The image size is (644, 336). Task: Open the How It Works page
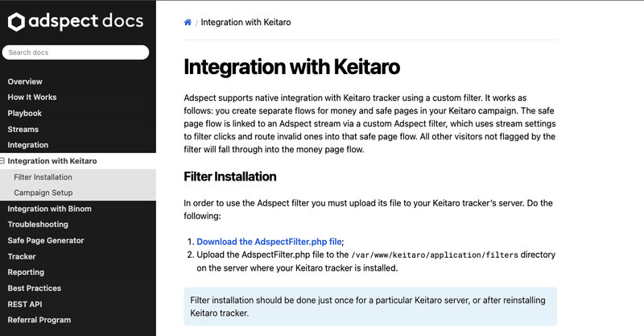pyautogui.click(x=32, y=97)
